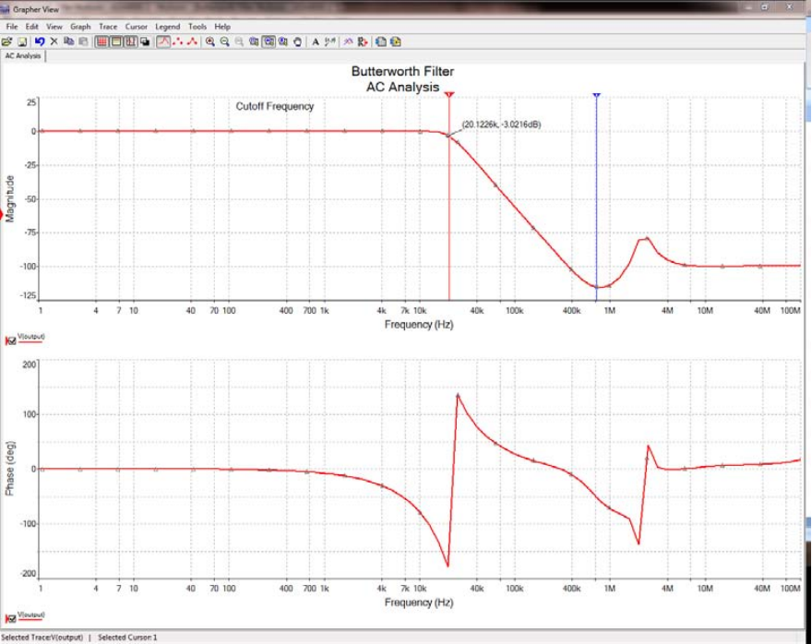The width and height of the screenshot is (812, 644).
Task: Click the Add Text 'A' icon
Action: tap(316, 42)
